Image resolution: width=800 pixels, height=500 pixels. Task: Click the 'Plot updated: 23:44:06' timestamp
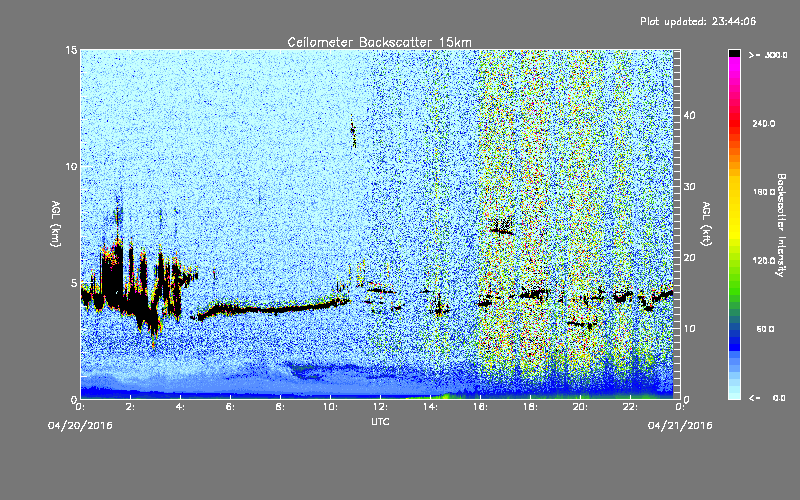click(698, 21)
